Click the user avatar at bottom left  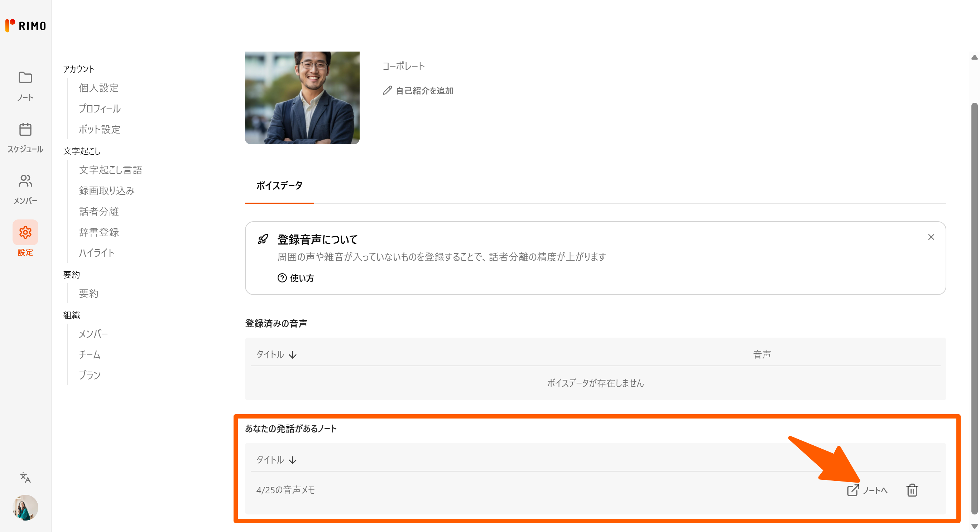(25, 508)
